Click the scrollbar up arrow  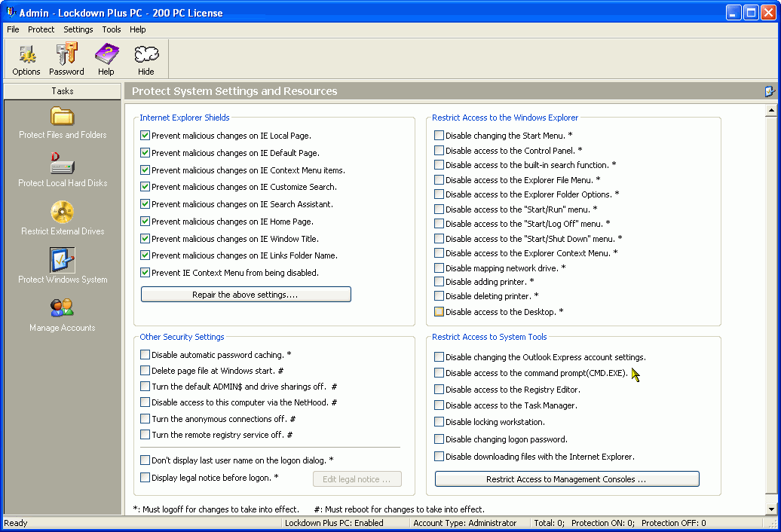(x=771, y=111)
